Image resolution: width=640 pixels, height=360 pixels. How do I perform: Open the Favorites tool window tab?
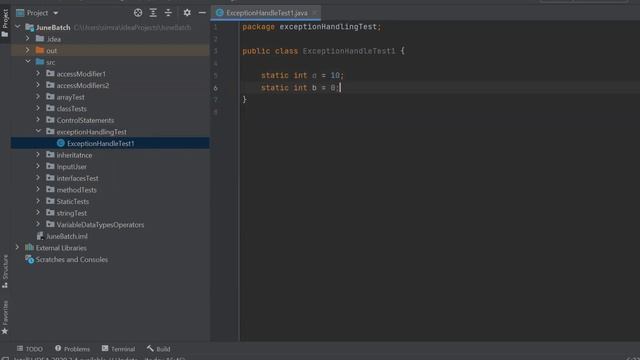pyautogui.click(x=5, y=318)
